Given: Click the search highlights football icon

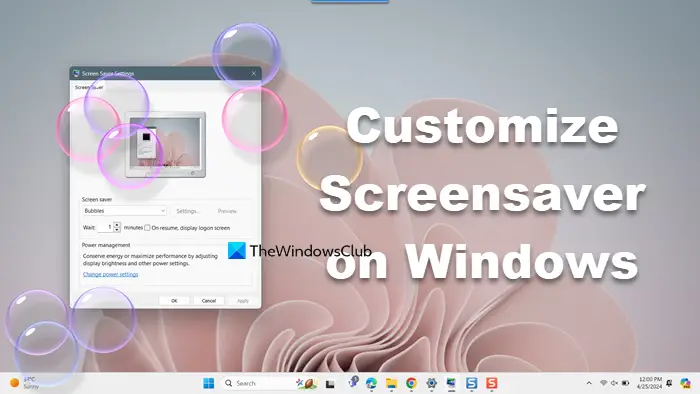Looking at the screenshot, I should coord(307,383).
